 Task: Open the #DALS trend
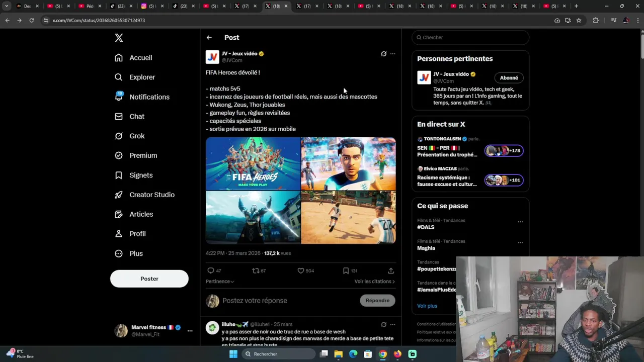[426, 227]
